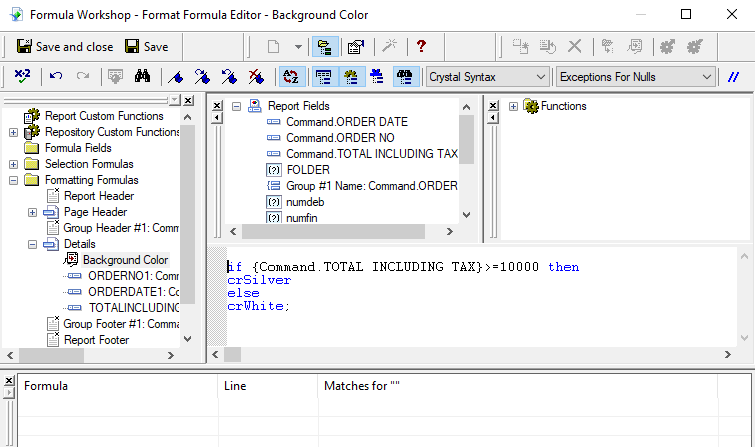
Task: Select Group Footer #1 tree item
Action: click(121, 324)
